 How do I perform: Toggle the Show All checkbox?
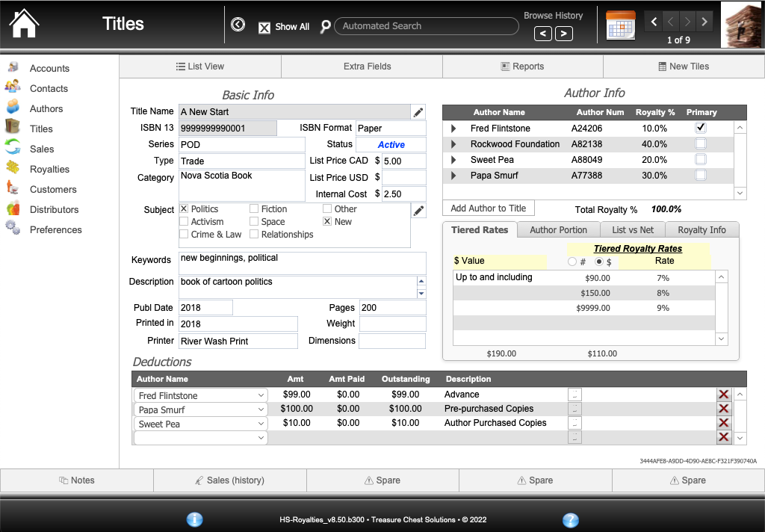point(264,28)
